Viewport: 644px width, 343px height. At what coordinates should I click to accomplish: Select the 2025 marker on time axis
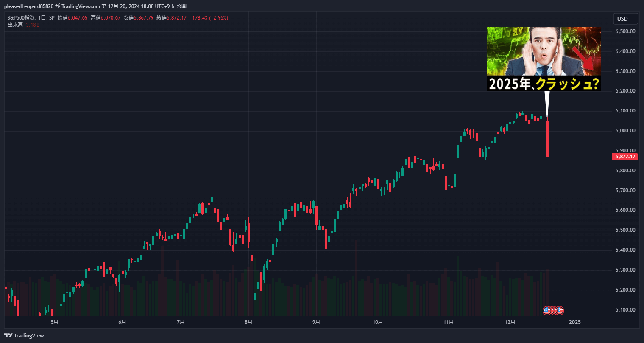(574, 322)
